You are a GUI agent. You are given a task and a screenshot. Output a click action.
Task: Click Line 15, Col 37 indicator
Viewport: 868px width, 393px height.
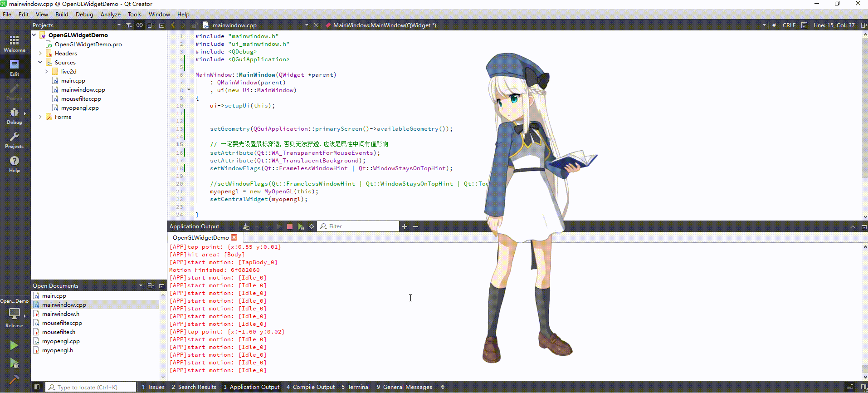coord(834,25)
